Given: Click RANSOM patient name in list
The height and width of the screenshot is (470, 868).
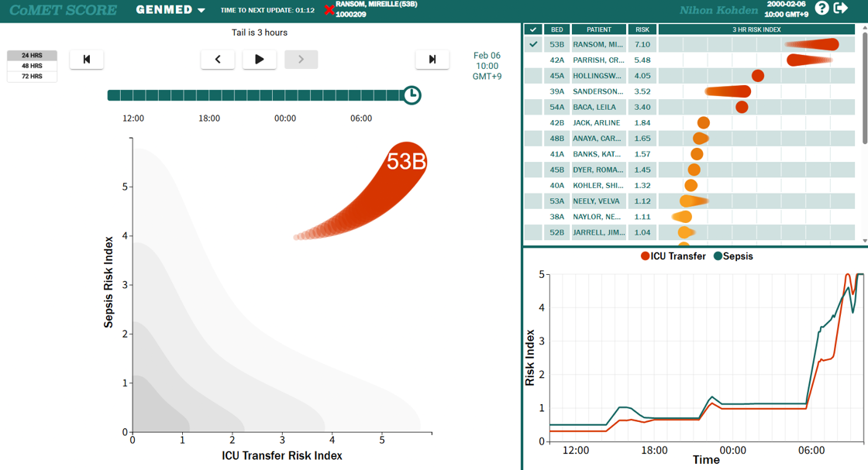Looking at the screenshot, I should pos(598,44).
